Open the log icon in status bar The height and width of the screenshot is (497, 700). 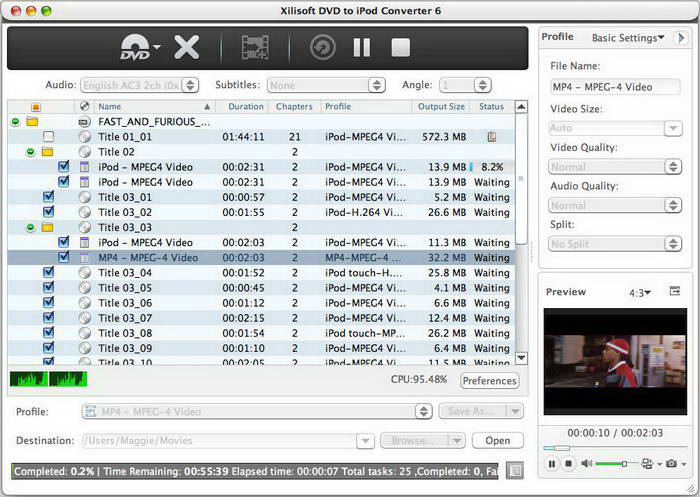click(x=515, y=470)
